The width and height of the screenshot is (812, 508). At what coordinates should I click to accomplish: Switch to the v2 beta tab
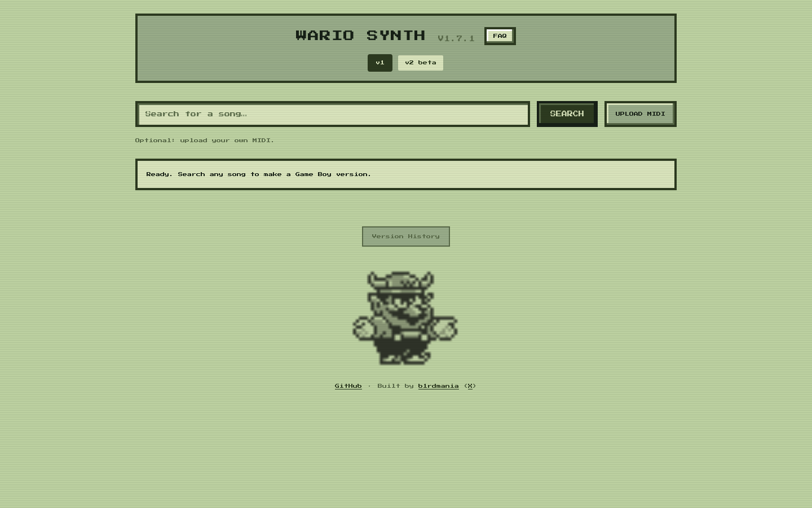pos(421,63)
